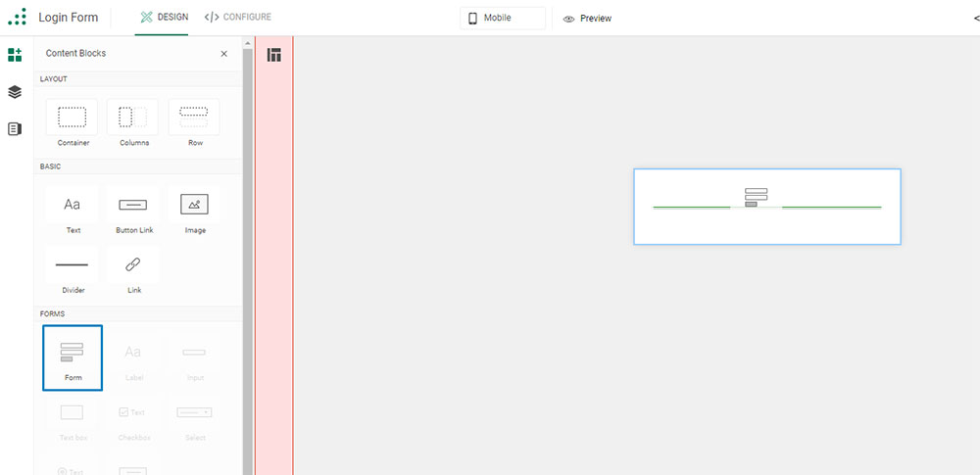Click the layout template icon on canvas strip

(x=273, y=55)
